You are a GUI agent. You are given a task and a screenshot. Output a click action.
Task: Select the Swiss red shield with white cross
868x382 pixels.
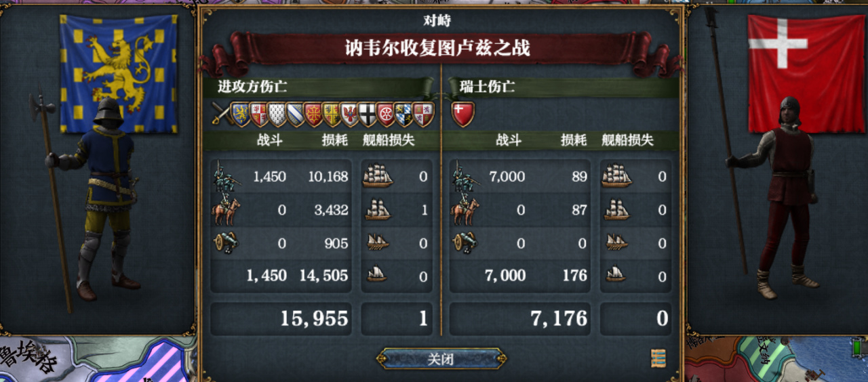click(x=463, y=114)
